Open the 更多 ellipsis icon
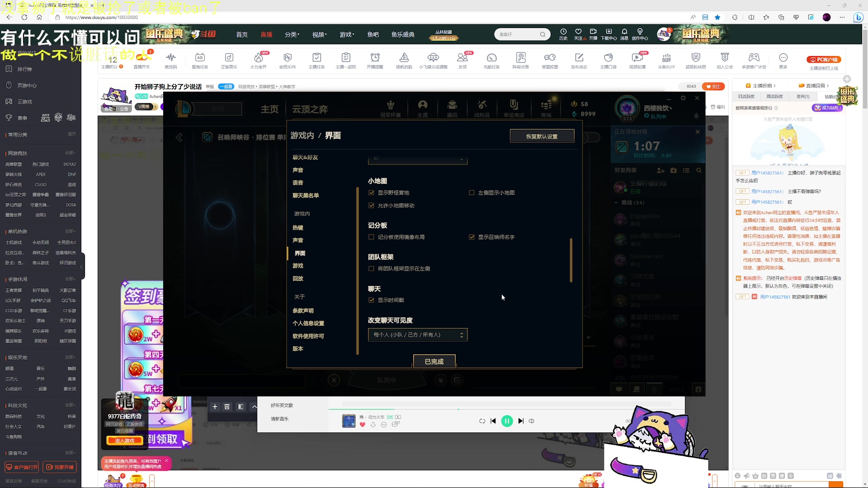The height and width of the screenshot is (488, 868). tap(783, 60)
